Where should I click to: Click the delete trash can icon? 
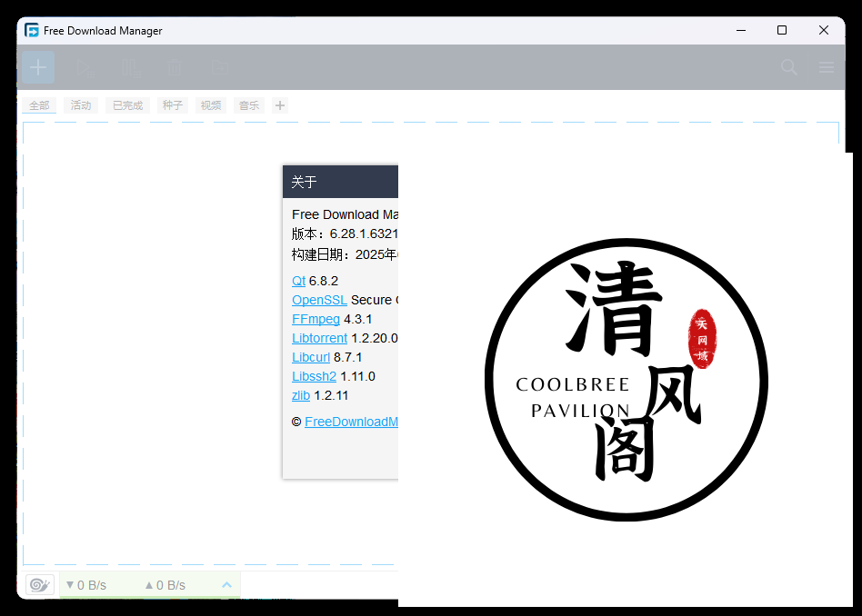(175, 68)
